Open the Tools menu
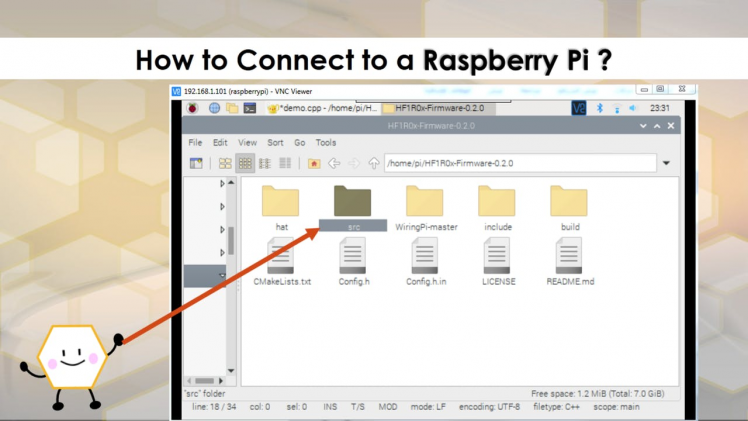Screen dimensions: 748x421 pos(326,143)
